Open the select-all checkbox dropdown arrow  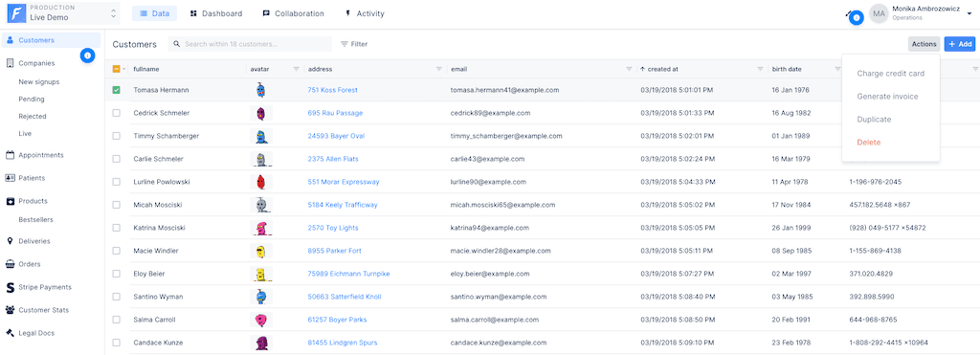tap(123, 70)
